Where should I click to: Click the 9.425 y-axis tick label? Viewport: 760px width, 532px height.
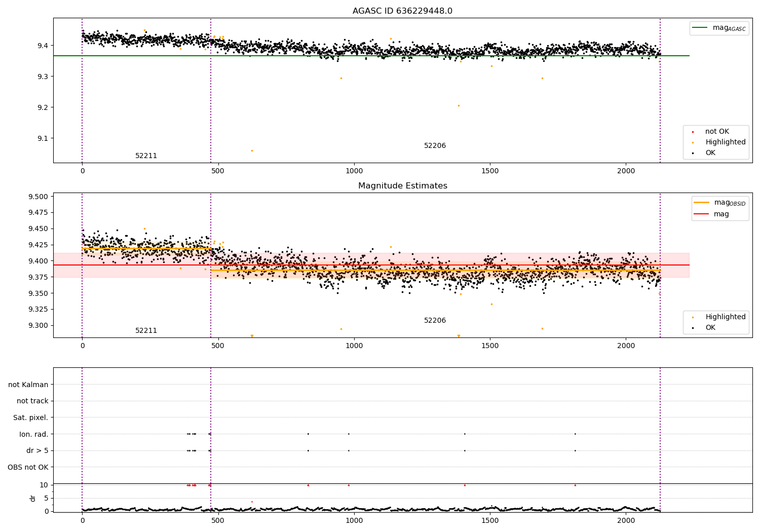[x=38, y=245]
